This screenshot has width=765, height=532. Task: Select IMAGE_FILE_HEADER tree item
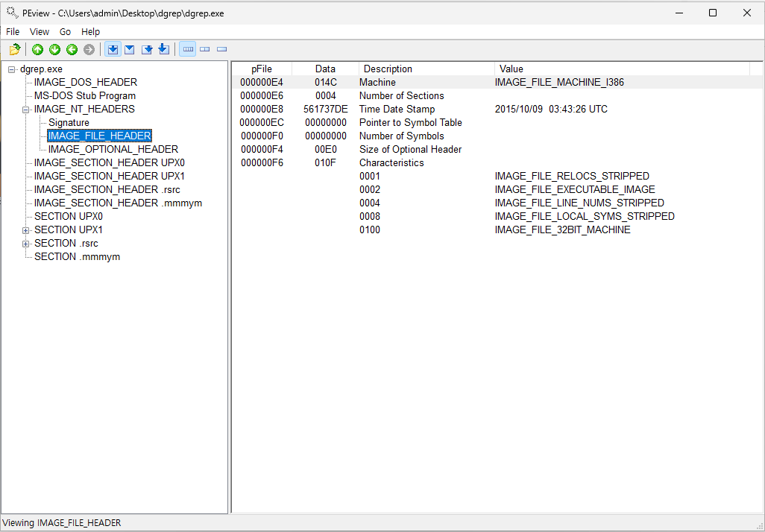click(99, 136)
